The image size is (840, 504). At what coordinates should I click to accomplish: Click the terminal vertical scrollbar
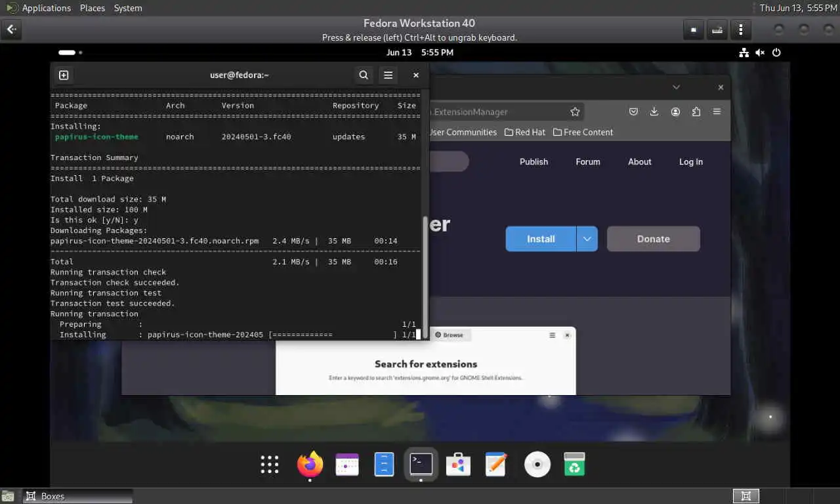pos(425,276)
